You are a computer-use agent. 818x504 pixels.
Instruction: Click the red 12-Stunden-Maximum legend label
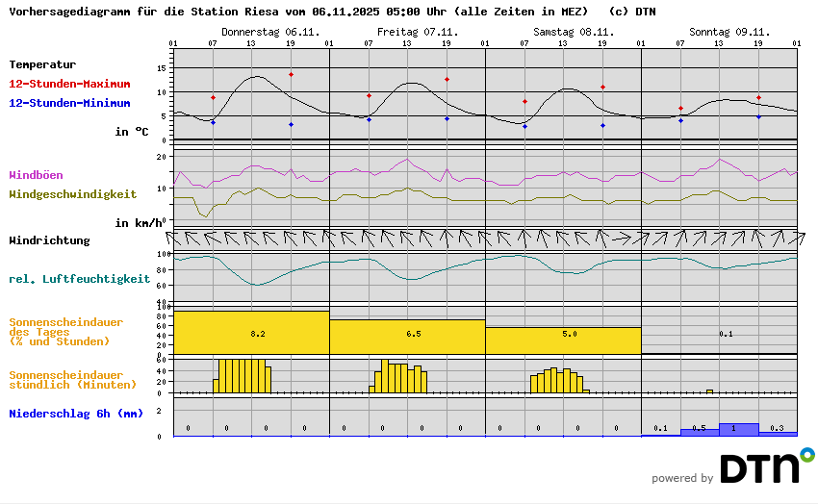[x=68, y=84]
